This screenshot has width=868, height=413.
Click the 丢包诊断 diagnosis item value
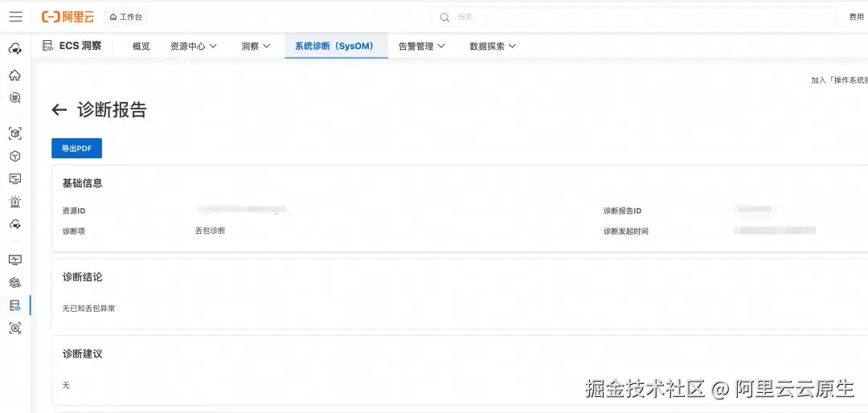coord(210,231)
